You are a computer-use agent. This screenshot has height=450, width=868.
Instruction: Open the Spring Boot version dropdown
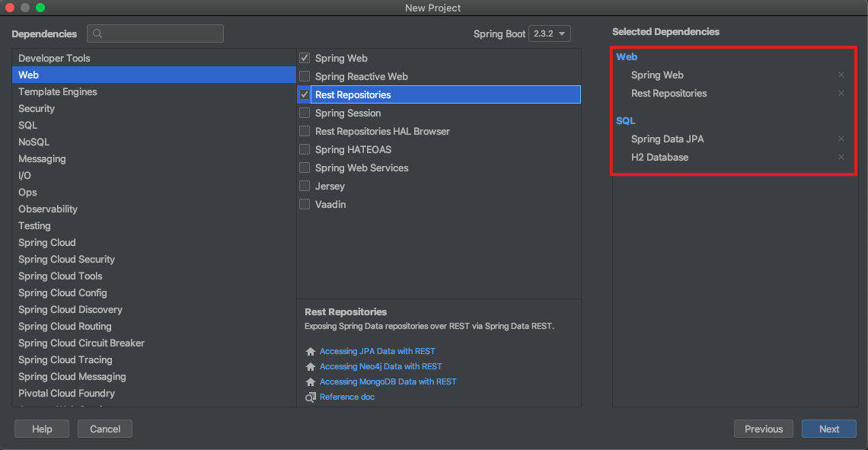550,34
